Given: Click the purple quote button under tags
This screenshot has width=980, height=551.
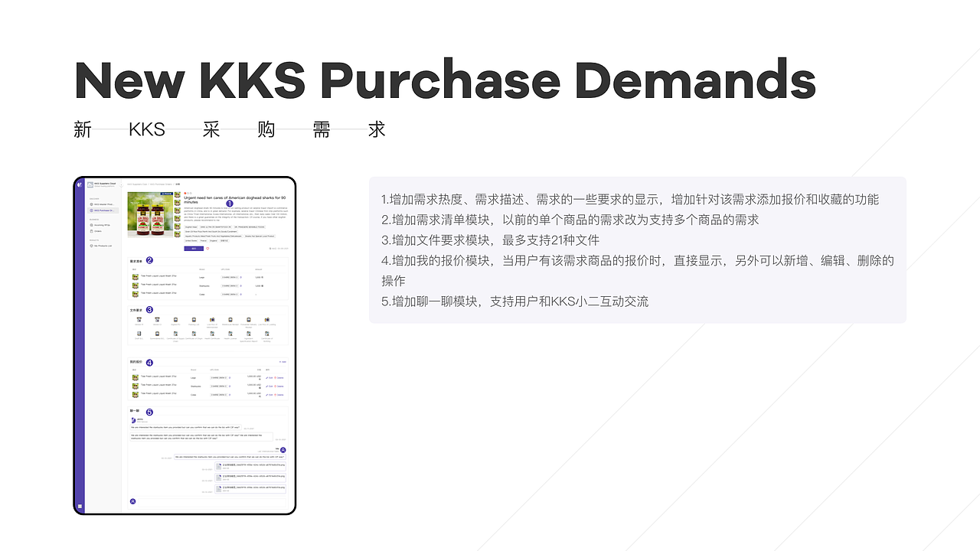Looking at the screenshot, I should click(194, 248).
